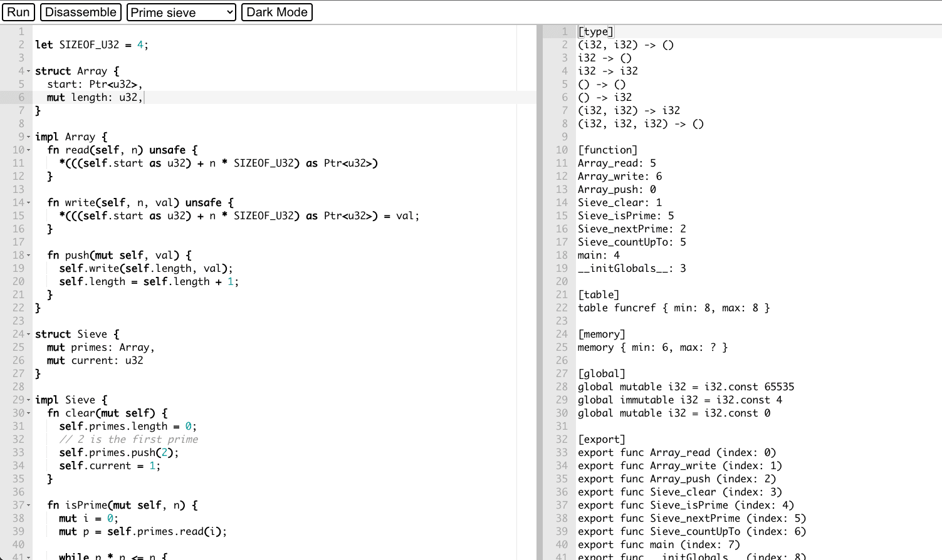Click 'global immutable i32 = i32.const 4'
The image size is (942, 560).
680,400
